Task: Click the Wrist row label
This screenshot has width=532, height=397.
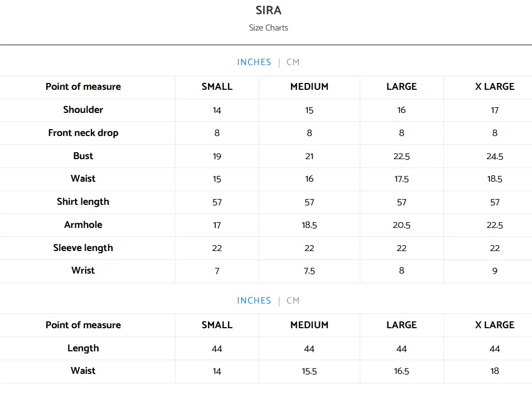Action: [x=83, y=271]
